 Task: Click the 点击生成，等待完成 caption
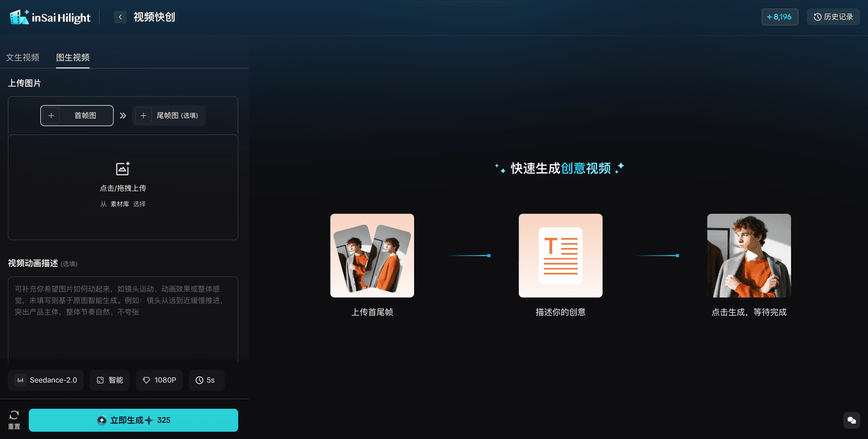[749, 312]
